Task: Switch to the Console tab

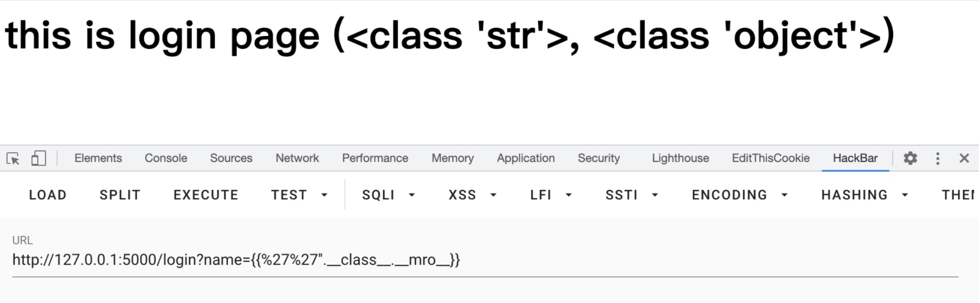Action: pos(166,158)
